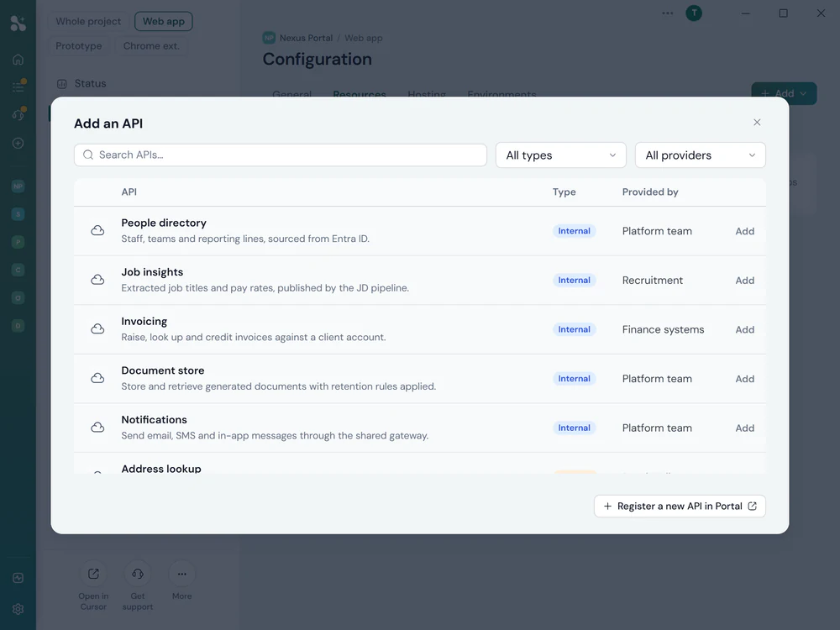
Task: Open the task list icon with orange badge
Action: 18,87
